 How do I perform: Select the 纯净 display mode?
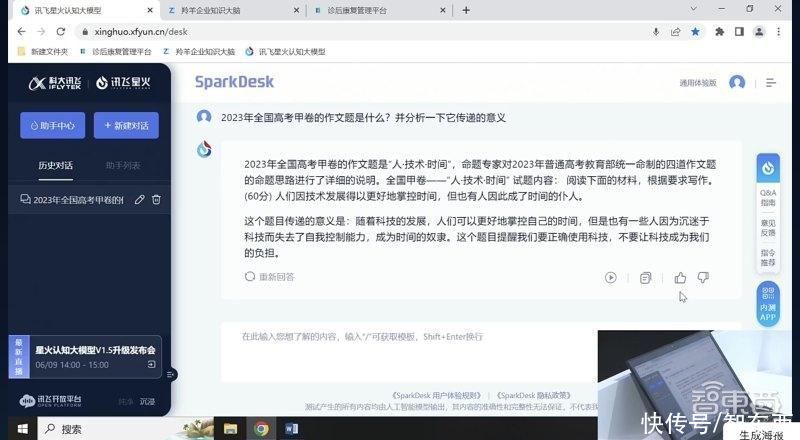126,402
